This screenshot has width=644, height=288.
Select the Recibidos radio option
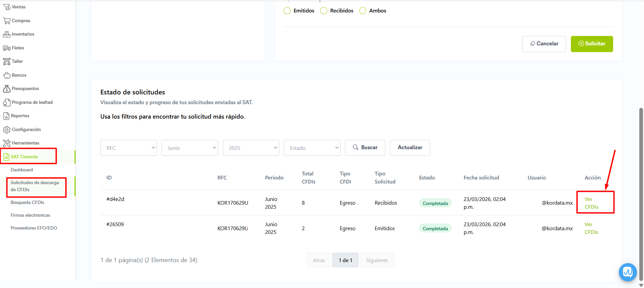(324, 11)
